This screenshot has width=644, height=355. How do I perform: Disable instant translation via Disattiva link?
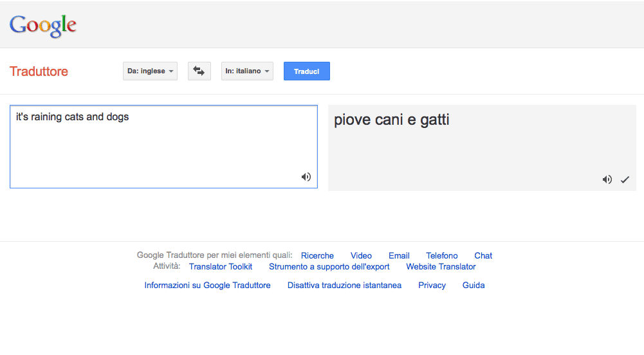pos(344,286)
